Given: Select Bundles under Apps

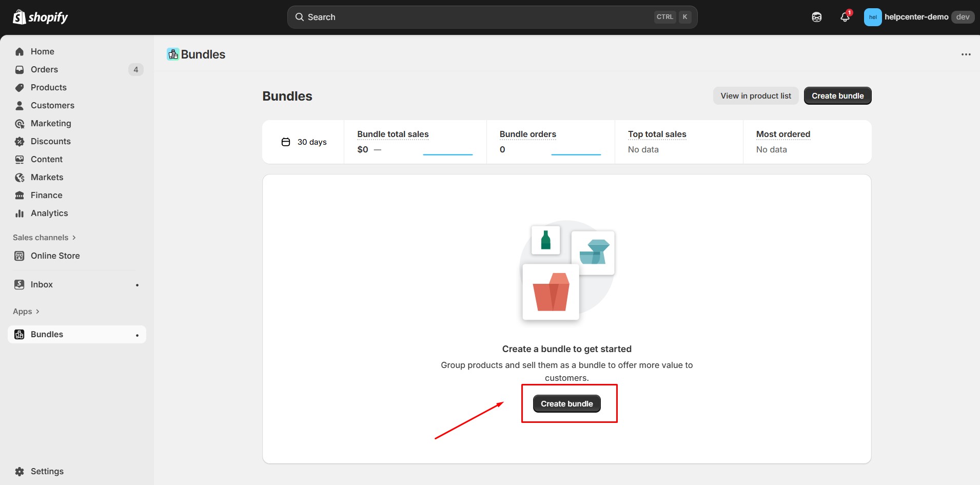Looking at the screenshot, I should coord(47,334).
